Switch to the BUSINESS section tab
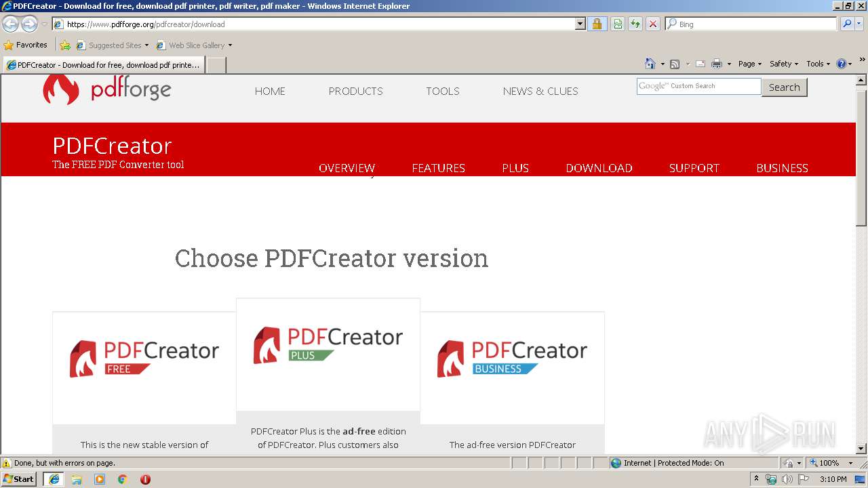This screenshot has height=488, width=868. [x=783, y=168]
